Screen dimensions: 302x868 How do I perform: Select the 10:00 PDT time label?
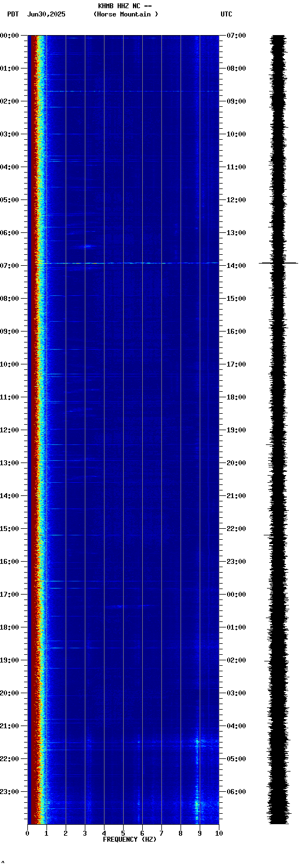(x=9, y=364)
